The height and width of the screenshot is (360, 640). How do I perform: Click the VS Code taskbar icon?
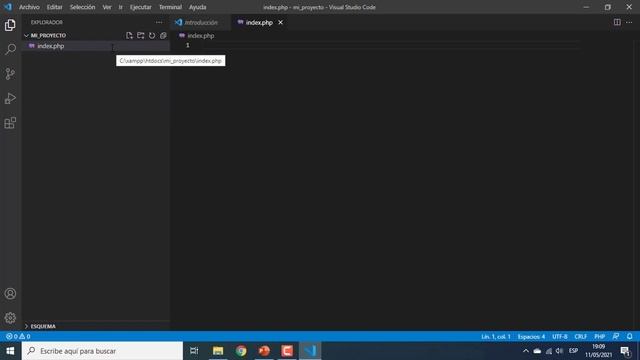pyautogui.click(x=310, y=351)
